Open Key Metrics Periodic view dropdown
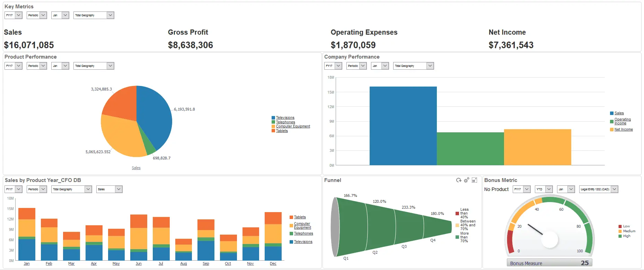 coord(37,15)
